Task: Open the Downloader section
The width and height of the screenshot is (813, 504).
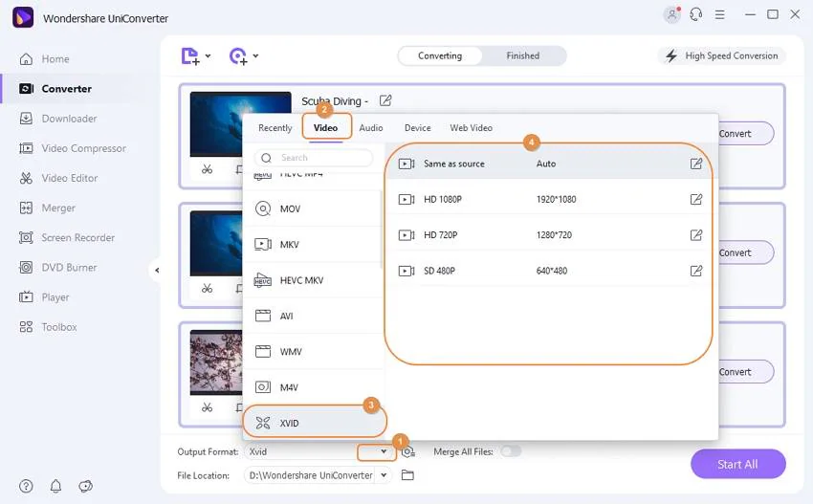Action: point(57,119)
